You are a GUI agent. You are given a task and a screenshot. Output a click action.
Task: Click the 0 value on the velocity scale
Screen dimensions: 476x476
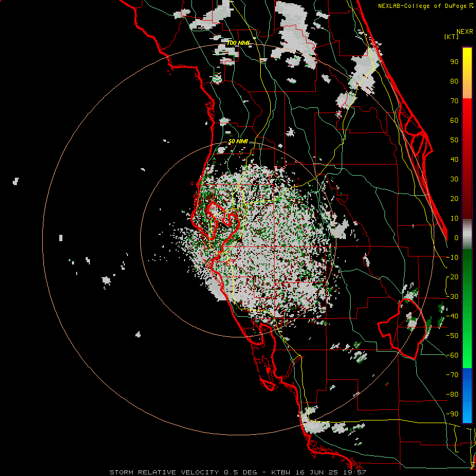[456, 238]
